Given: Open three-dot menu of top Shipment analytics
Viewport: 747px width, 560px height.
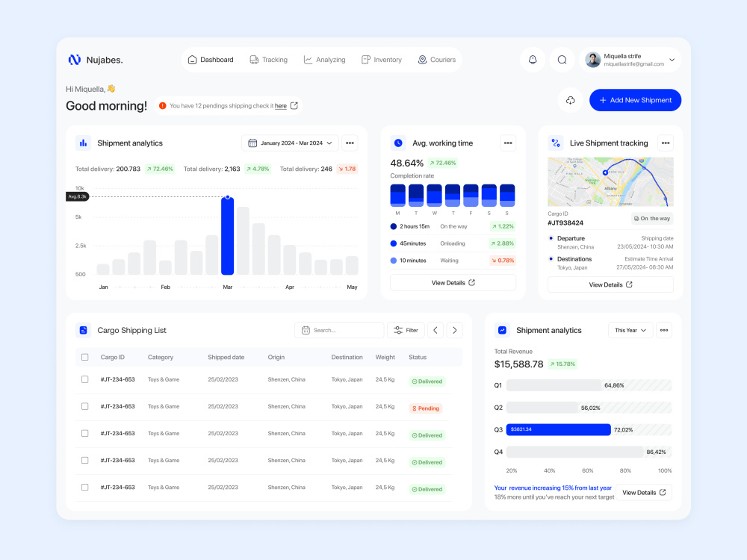Looking at the screenshot, I should [350, 143].
